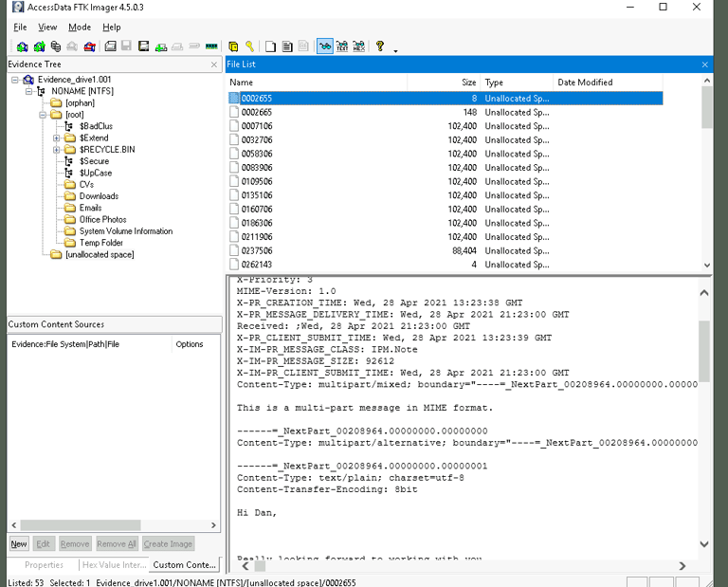Switch to the Properties tab
This screenshot has width=728, height=587.
pyautogui.click(x=45, y=565)
